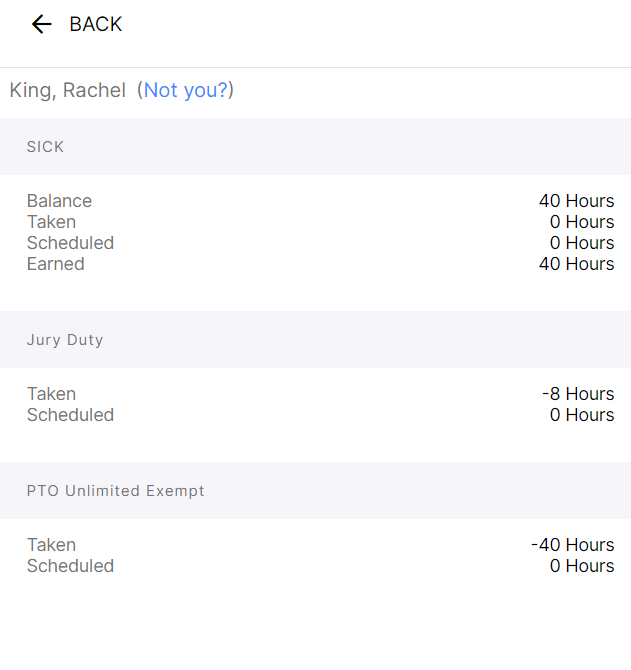Select the -8 Hours Jury Duty value
This screenshot has width=631, height=670.
coord(578,394)
